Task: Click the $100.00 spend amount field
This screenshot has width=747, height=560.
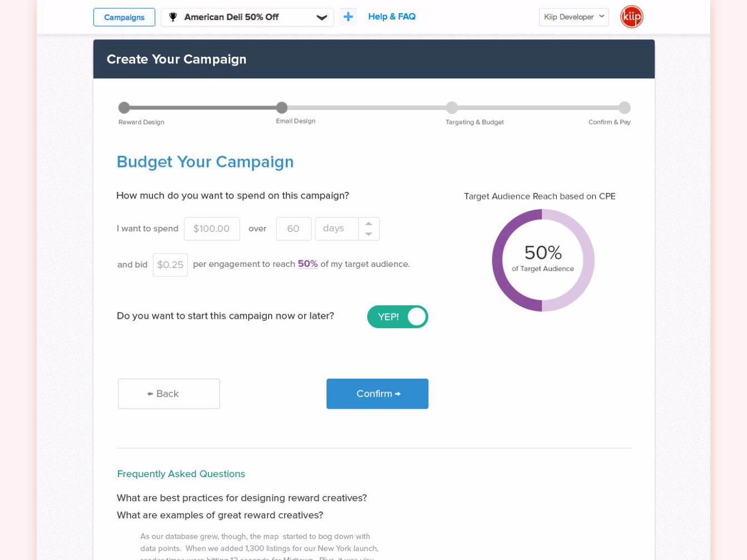Action: [x=212, y=229]
